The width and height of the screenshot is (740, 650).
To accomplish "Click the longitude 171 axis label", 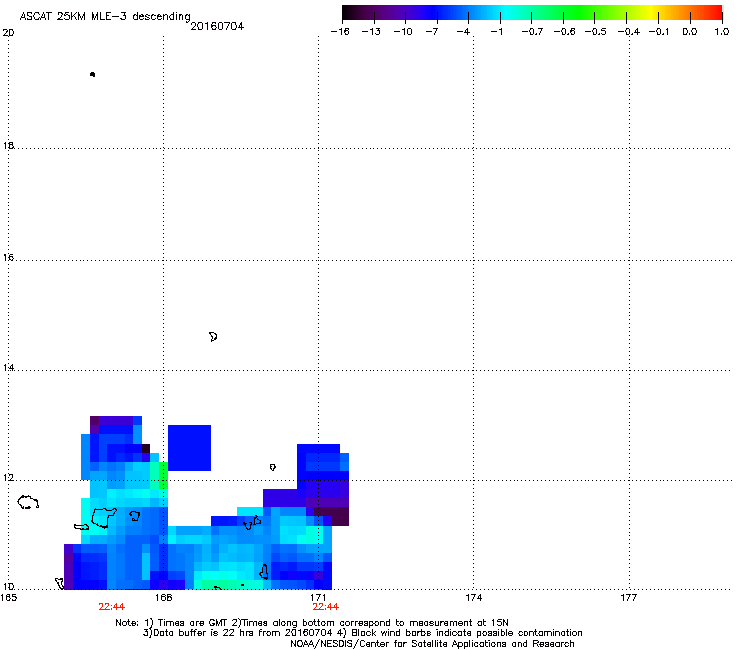I will (319, 598).
